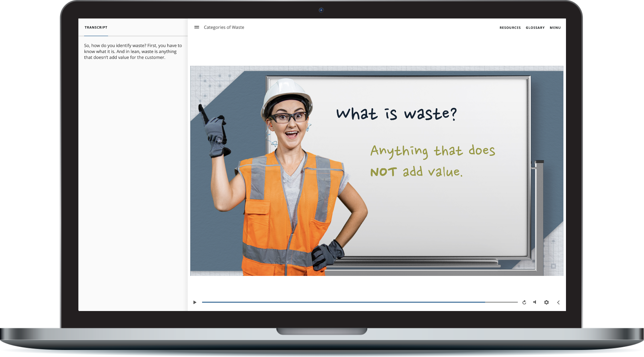The width and height of the screenshot is (644, 357).
Task: Toggle the sidebar with the hamburger icon
Action: tap(197, 27)
